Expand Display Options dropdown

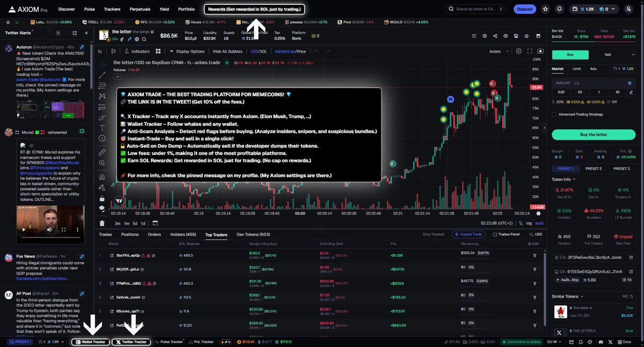coord(187,52)
